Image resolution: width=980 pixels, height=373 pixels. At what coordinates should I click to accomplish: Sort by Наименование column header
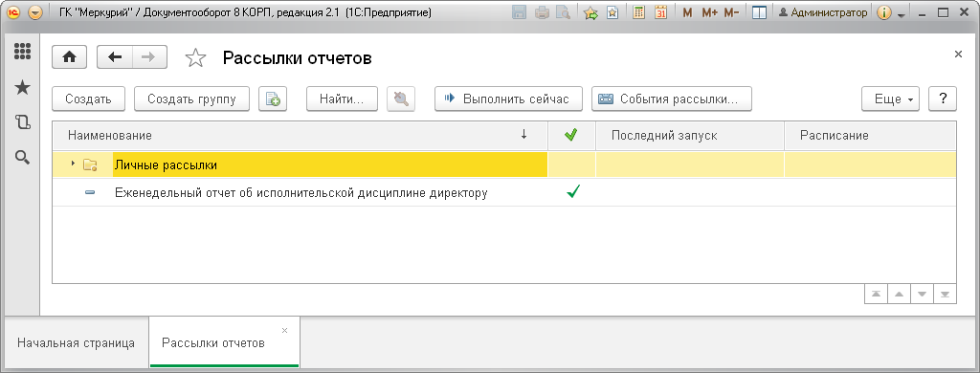pyautogui.click(x=300, y=136)
